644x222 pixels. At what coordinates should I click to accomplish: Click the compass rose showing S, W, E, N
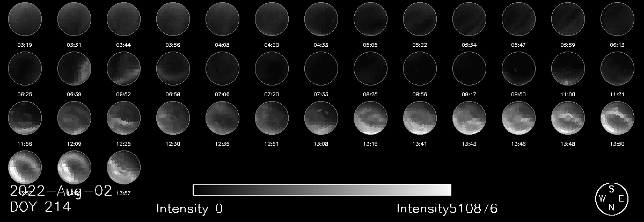[611, 199]
